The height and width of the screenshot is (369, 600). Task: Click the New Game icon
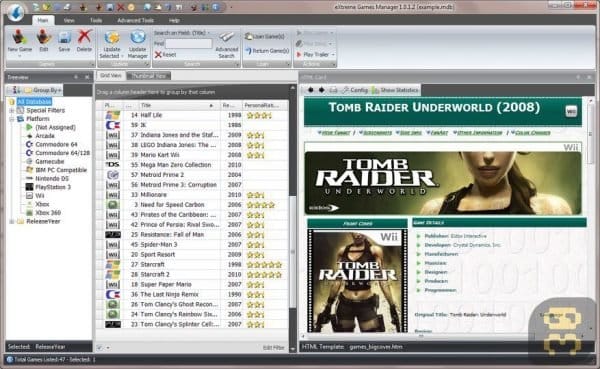[x=20, y=38]
